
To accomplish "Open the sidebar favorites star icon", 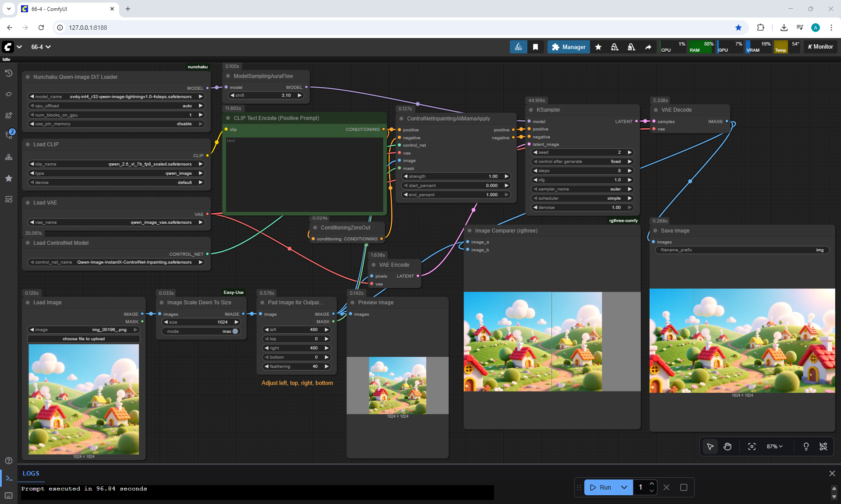I will pyautogui.click(x=9, y=178).
